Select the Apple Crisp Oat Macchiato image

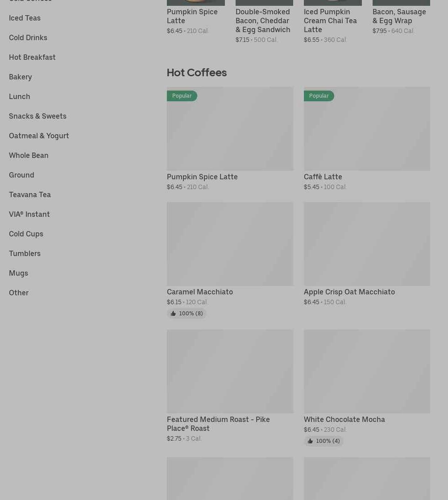[367, 244]
